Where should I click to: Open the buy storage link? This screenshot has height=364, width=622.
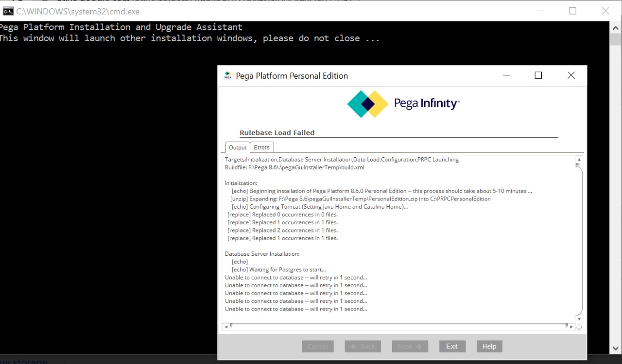click(23, 361)
